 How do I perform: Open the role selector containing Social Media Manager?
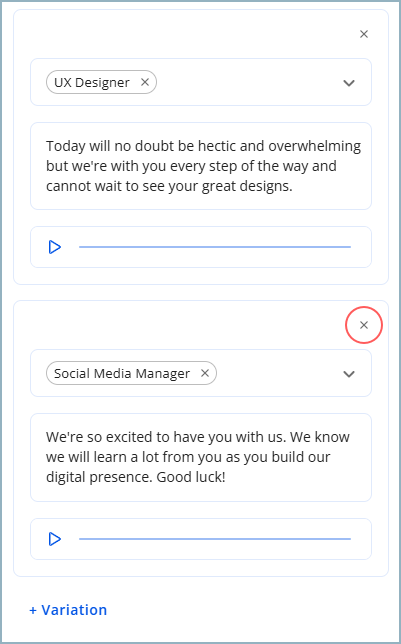pos(201,373)
